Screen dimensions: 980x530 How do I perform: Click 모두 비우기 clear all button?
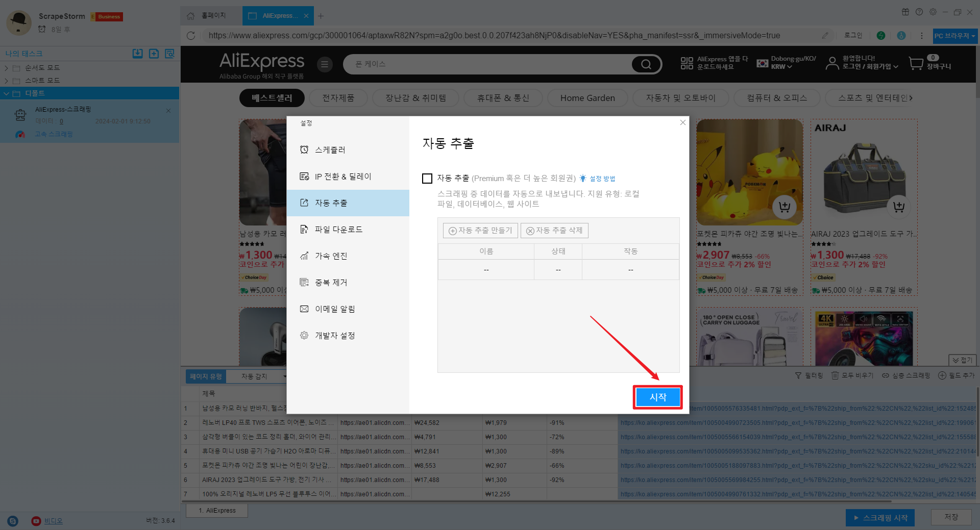coord(852,375)
